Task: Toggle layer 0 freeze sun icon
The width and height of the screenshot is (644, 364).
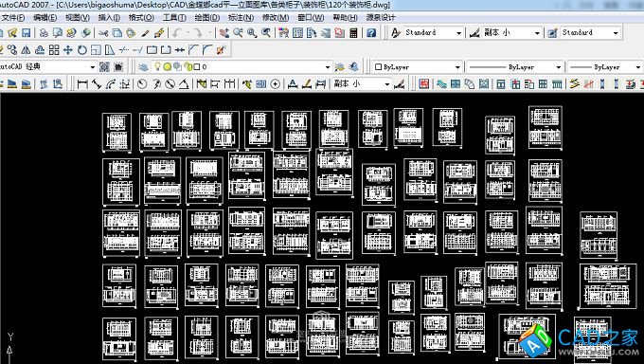Action: [167, 66]
